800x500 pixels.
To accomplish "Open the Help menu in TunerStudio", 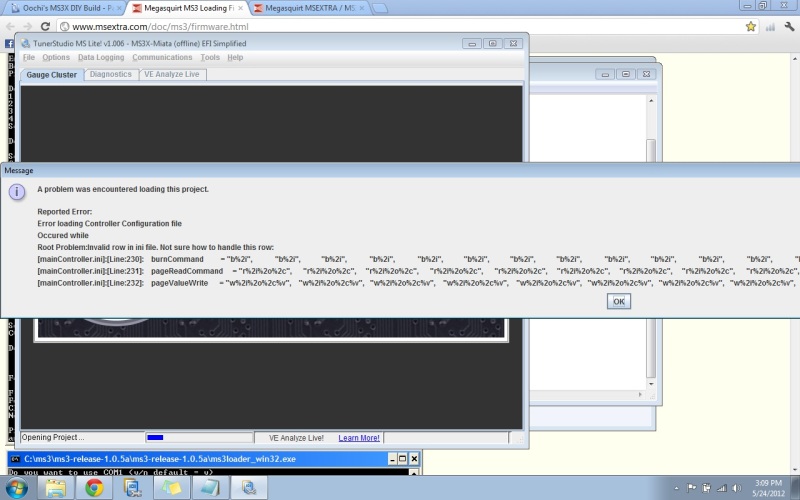I will pyautogui.click(x=235, y=57).
